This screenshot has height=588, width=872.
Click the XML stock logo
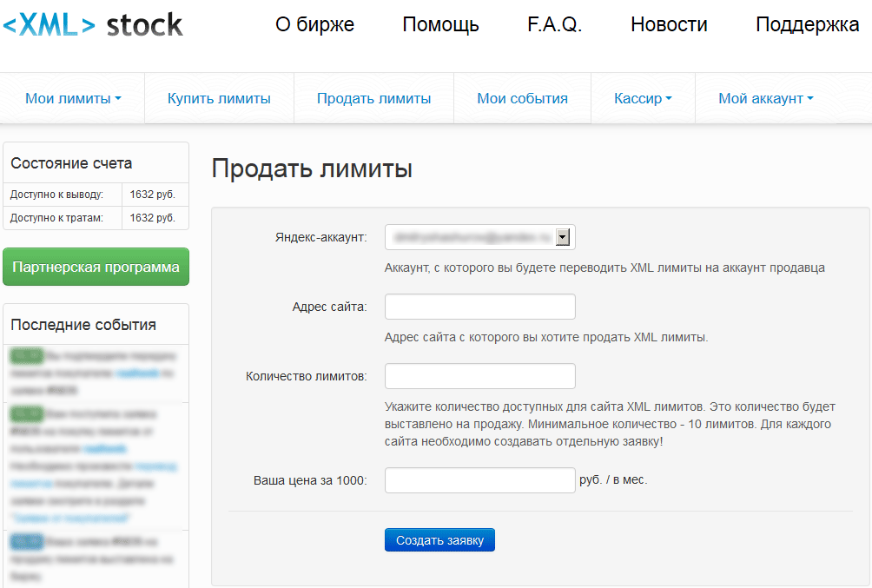coord(93,26)
